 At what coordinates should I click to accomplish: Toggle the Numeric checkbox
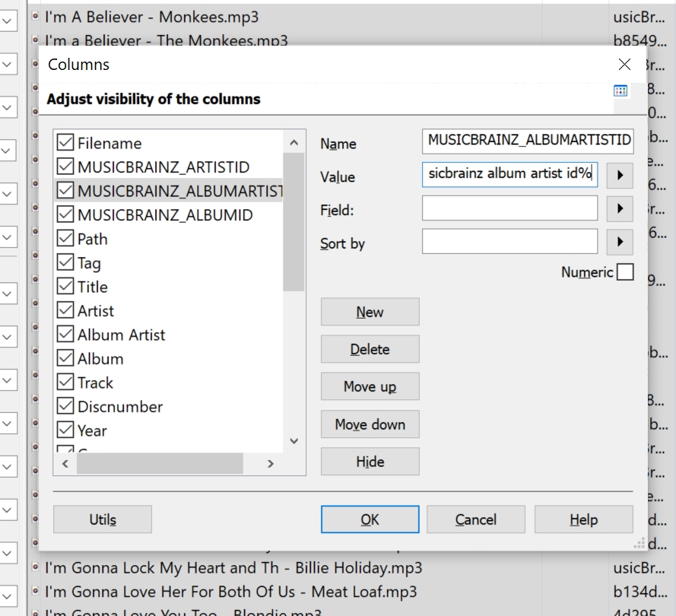coord(625,272)
